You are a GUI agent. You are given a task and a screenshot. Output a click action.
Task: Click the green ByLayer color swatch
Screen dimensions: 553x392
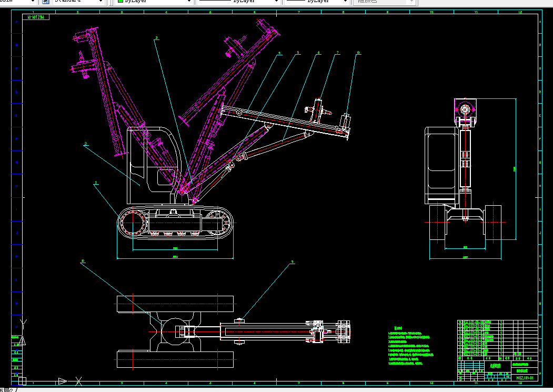120,1
